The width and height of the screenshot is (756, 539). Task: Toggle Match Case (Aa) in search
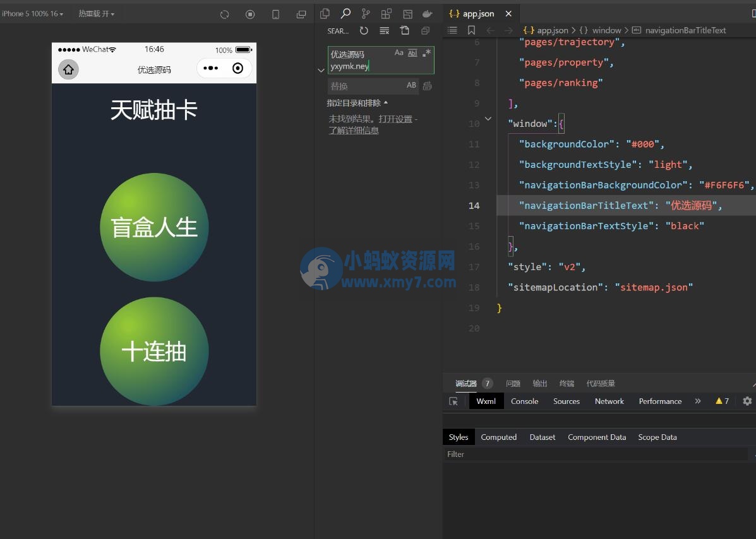(x=399, y=53)
